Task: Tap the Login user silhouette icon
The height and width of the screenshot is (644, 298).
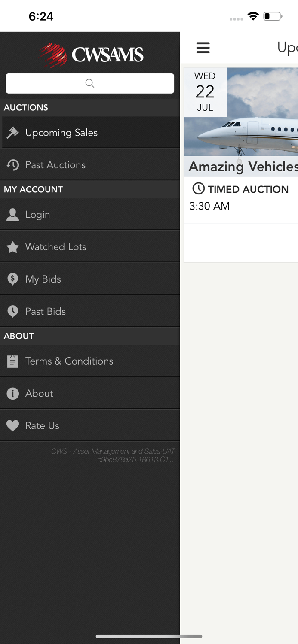Action: pyautogui.click(x=13, y=215)
